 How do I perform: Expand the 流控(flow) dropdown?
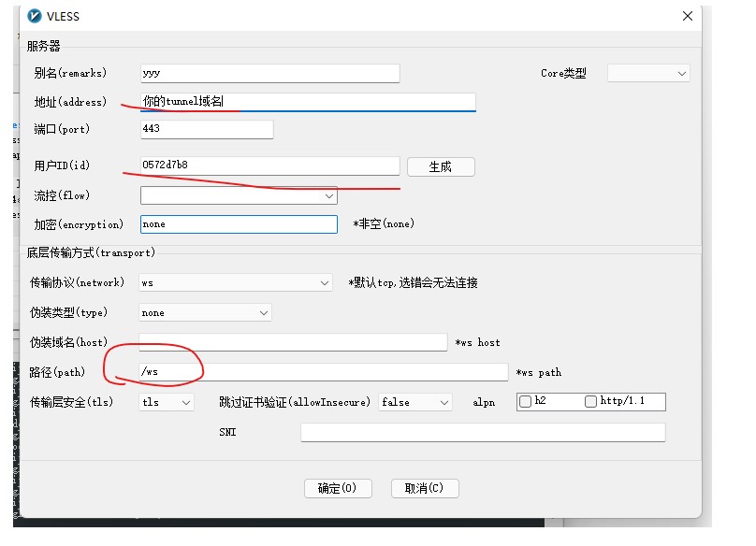click(x=239, y=196)
